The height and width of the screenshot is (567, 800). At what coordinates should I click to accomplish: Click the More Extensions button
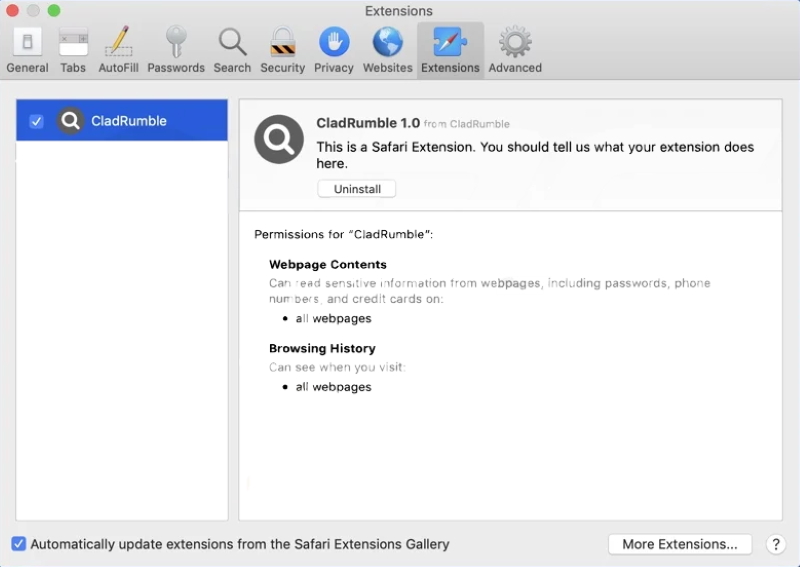[679, 544]
